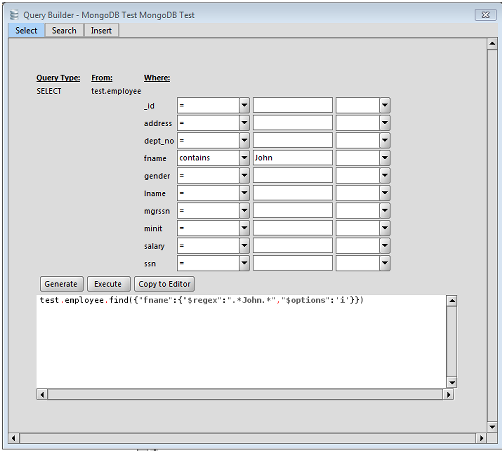Click the fname value field containing John
504x453 pixels.
(293, 158)
